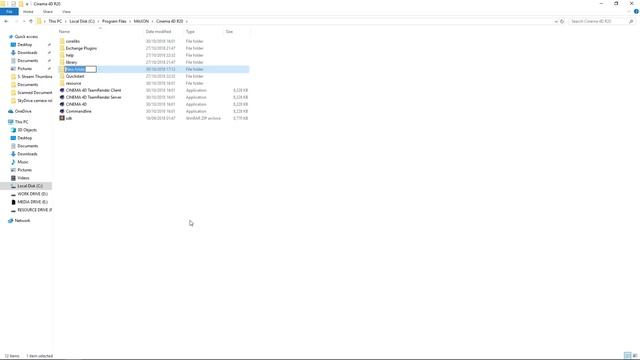Expand the ribbon with the top-right chevron

click(629, 11)
